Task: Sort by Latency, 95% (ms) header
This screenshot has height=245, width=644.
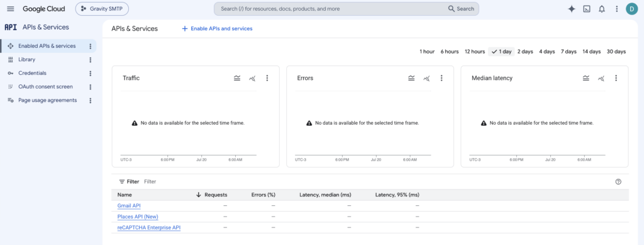Action: [x=397, y=195]
